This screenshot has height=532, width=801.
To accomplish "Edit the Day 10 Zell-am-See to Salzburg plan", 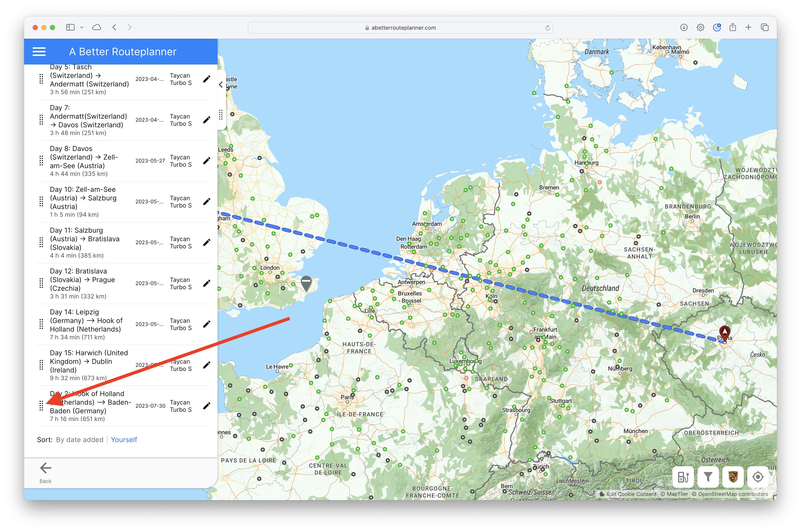I will (x=207, y=201).
